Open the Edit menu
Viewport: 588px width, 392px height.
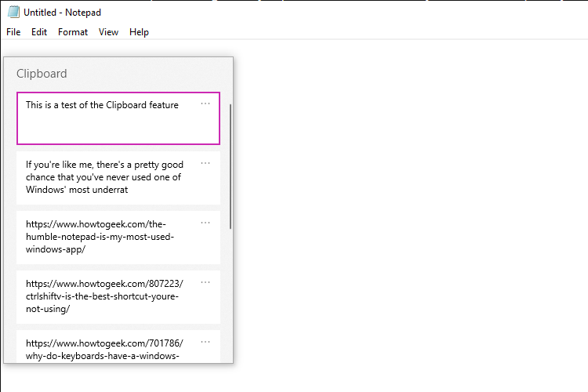39,32
